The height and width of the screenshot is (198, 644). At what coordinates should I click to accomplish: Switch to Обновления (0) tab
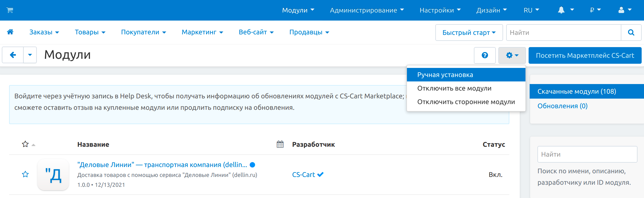point(562,106)
